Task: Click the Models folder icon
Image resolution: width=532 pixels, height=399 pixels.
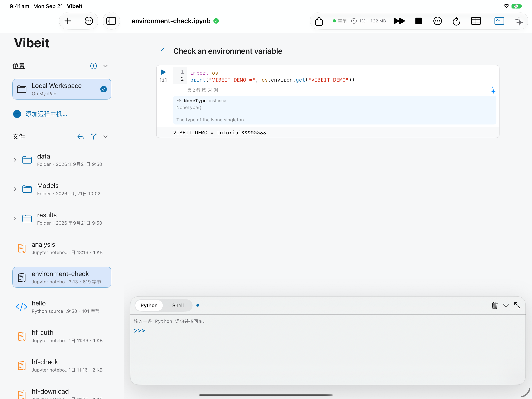Action: pyautogui.click(x=27, y=189)
